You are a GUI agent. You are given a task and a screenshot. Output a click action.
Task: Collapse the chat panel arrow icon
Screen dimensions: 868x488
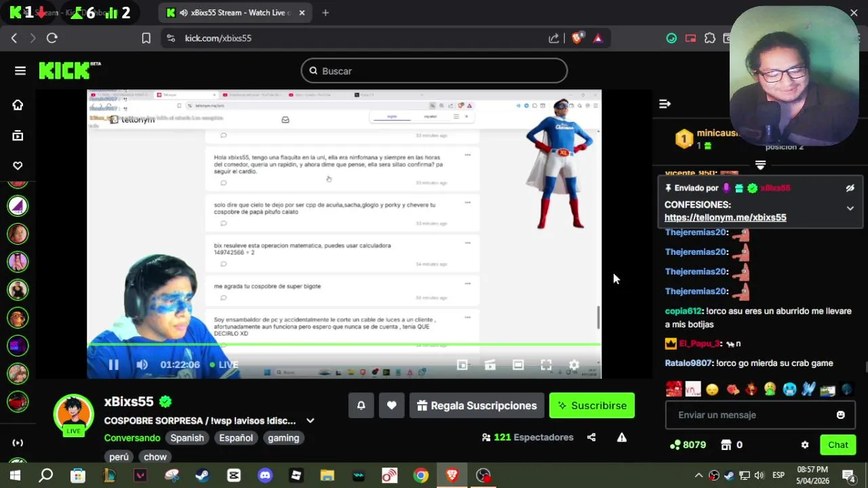(x=665, y=104)
